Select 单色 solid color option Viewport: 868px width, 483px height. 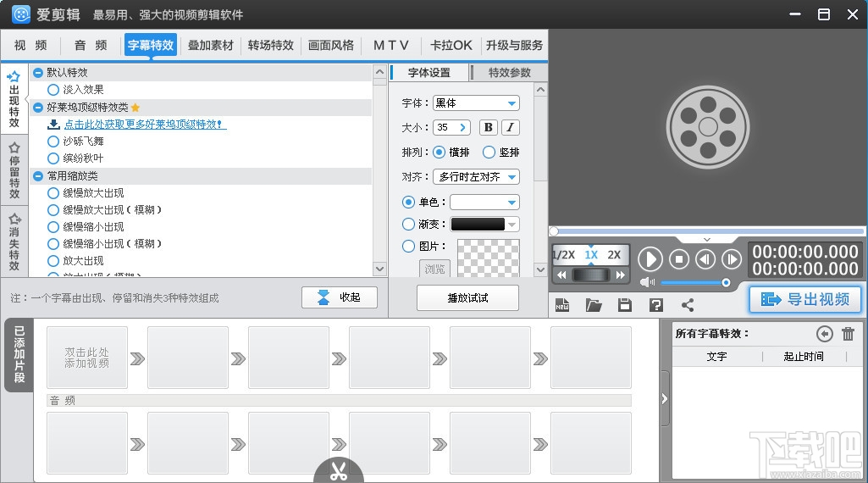pyautogui.click(x=408, y=203)
